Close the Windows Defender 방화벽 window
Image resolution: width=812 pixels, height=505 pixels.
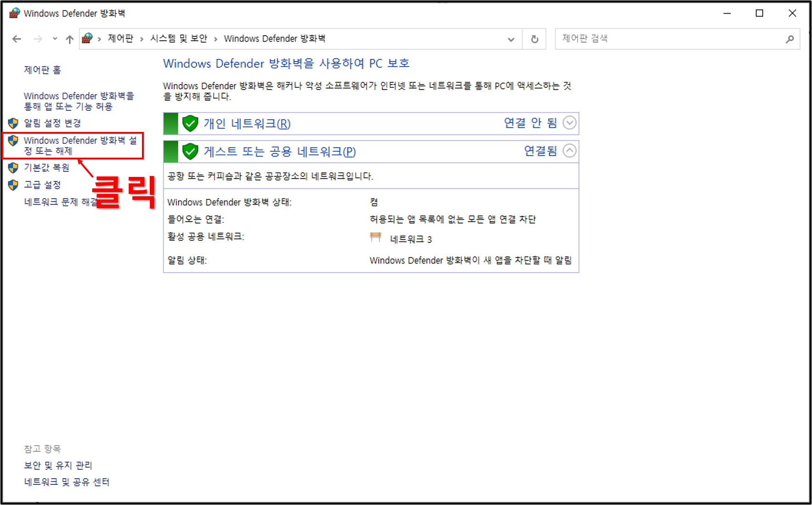tap(792, 13)
